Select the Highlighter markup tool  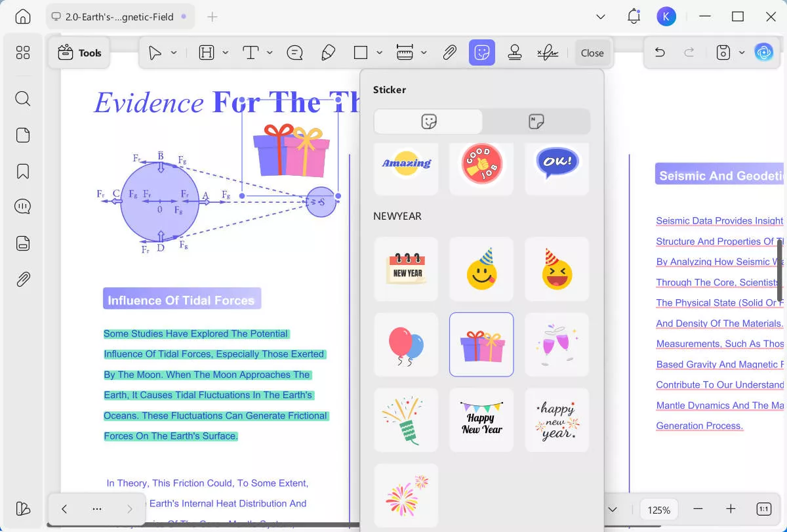point(329,52)
